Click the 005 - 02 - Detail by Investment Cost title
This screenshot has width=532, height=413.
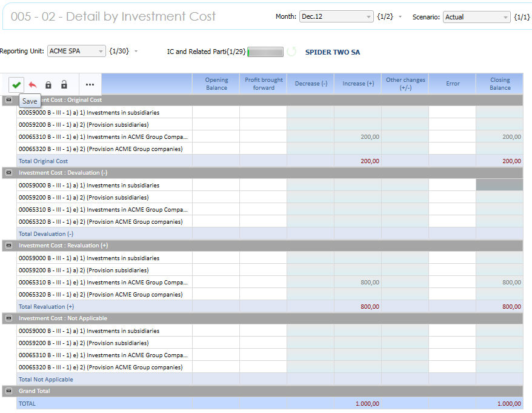(x=113, y=16)
